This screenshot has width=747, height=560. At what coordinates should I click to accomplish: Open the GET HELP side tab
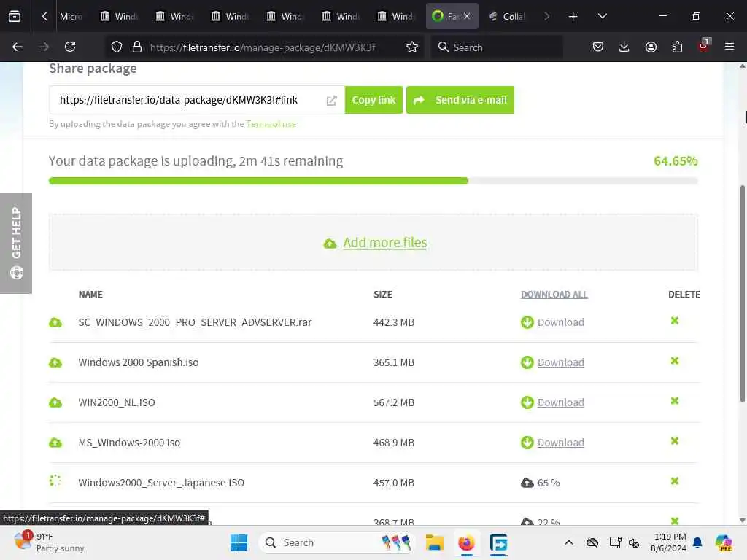pos(16,243)
